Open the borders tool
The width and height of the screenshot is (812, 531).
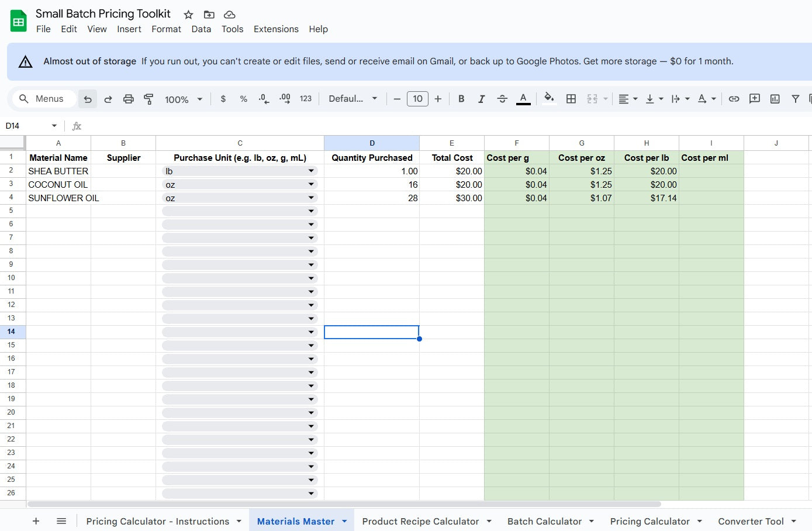pos(571,99)
